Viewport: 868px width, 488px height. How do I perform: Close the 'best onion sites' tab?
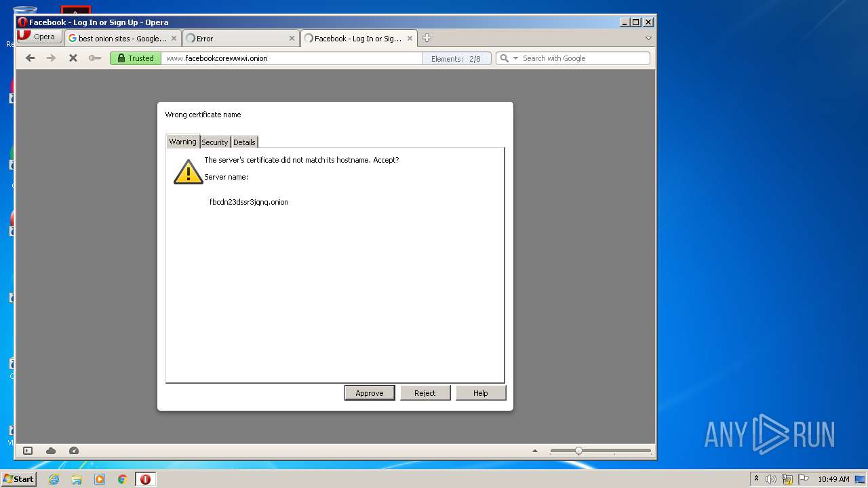coord(174,39)
